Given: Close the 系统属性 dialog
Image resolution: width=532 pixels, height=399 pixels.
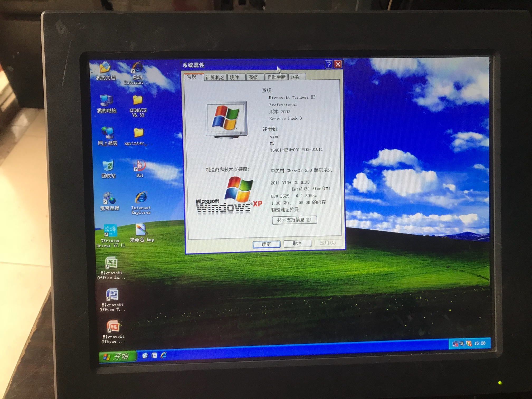Looking at the screenshot, I should (x=338, y=64).
